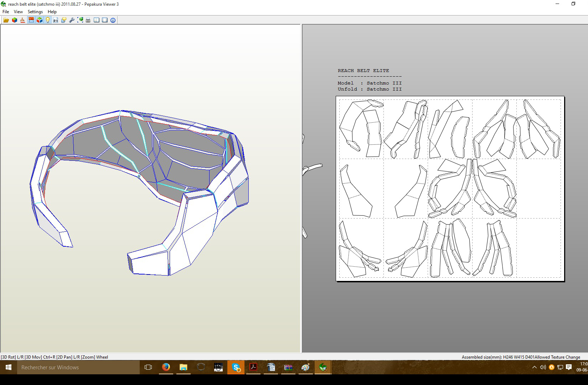Open the dark ring-shaped app in the taskbar
This screenshot has width=588, height=385.
201,367
